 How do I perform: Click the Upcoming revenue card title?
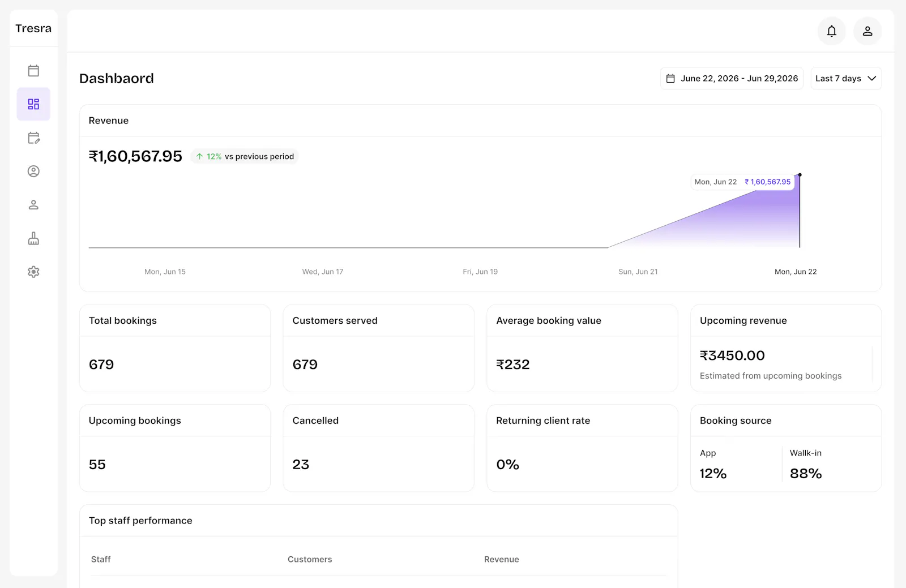[x=743, y=320]
